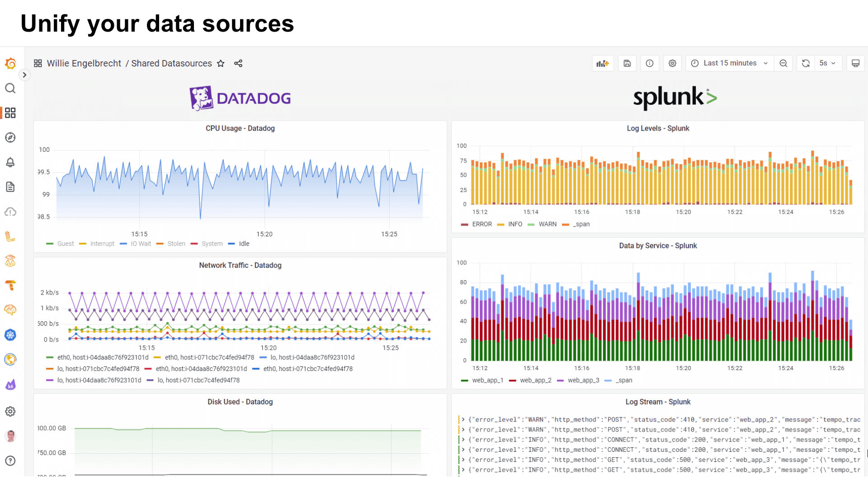The width and height of the screenshot is (868, 488).
Task: Open the Dashboards section from the sidebar
Action: (10, 113)
